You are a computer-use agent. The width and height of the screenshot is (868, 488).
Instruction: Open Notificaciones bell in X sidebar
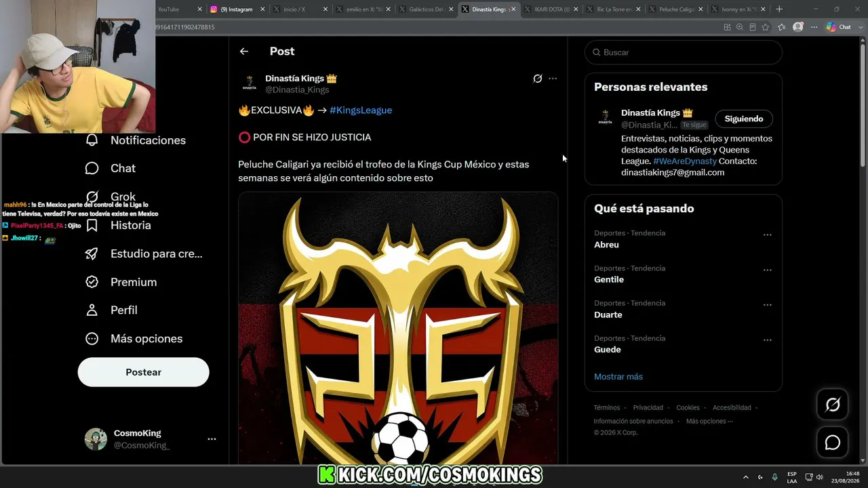[92, 140]
